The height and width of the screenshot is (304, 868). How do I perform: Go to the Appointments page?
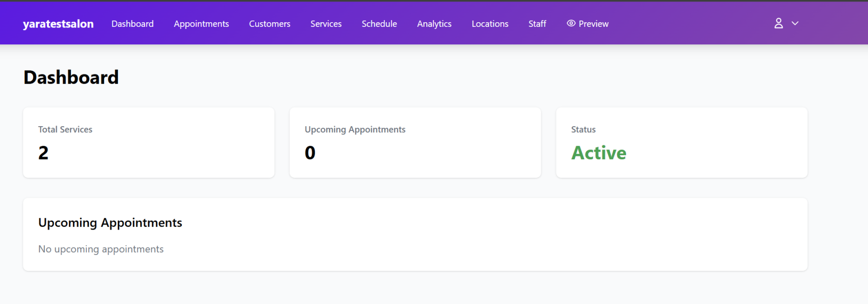point(201,24)
